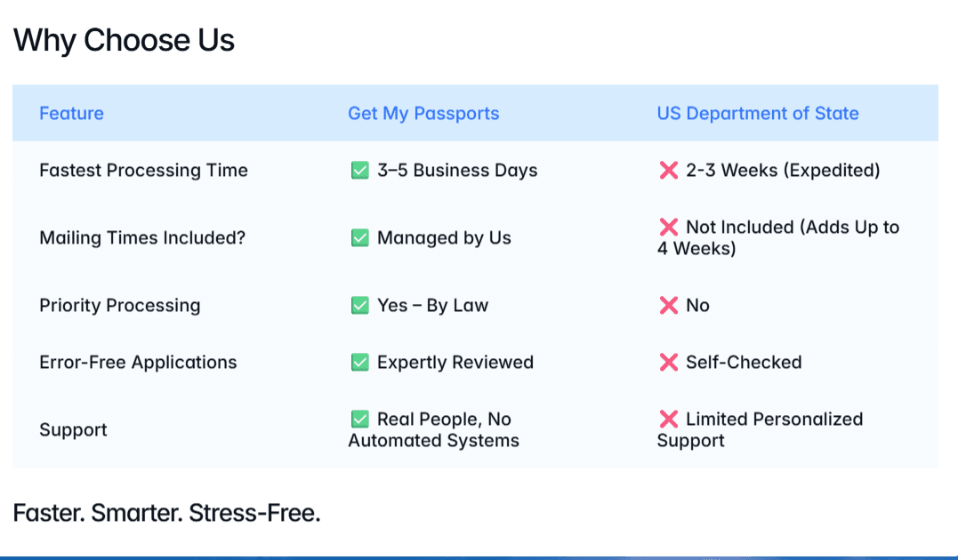
Task: Click the Fastest Processing Time row label
Action: 143,171
